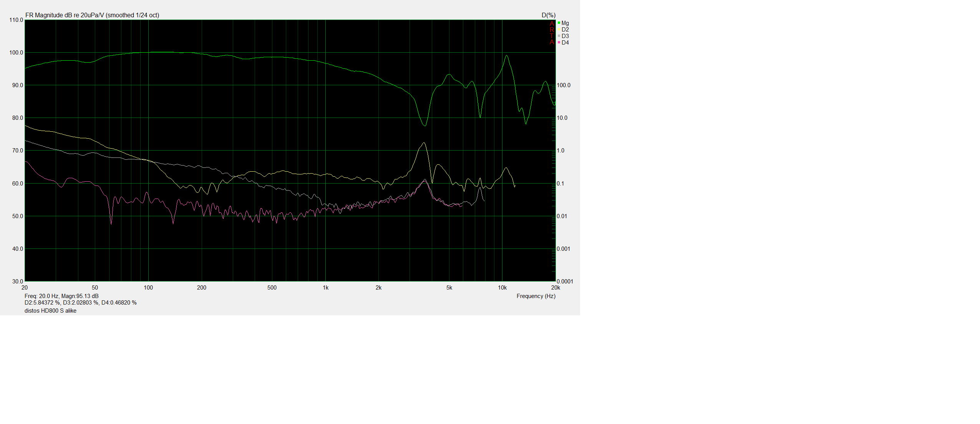The image size is (980, 424).
Task: Click the Frequency (Hz) axis label
Action: coord(536,296)
